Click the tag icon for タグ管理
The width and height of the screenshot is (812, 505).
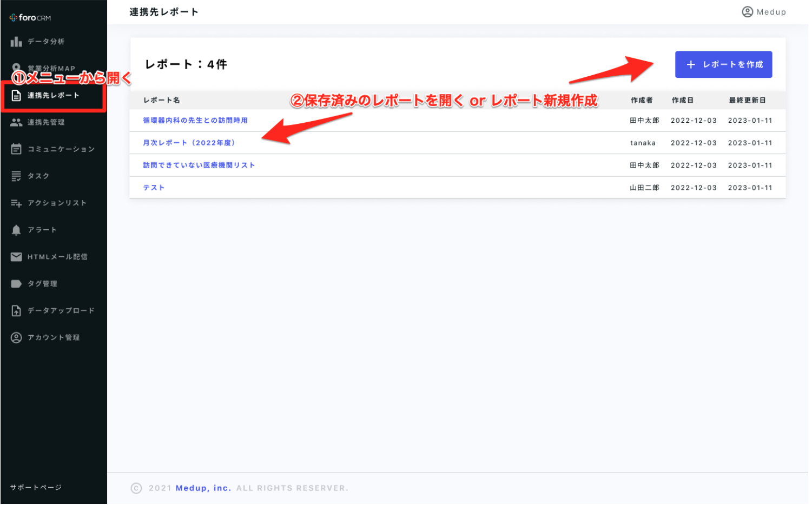pyautogui.click(x=16, y=284)
